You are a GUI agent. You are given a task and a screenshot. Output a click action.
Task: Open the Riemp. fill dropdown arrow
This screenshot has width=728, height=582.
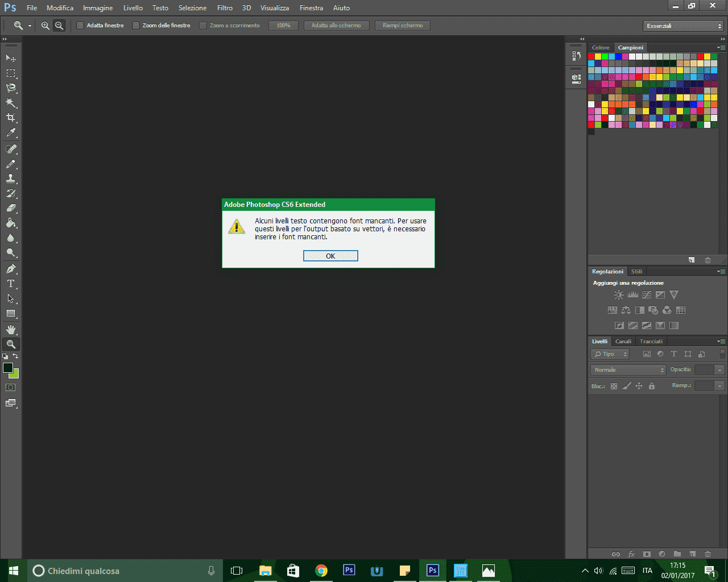(x=720, y=386)
